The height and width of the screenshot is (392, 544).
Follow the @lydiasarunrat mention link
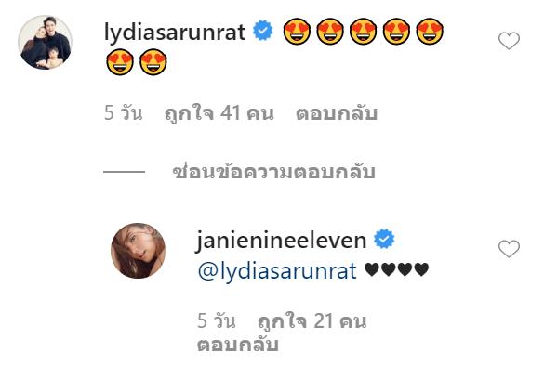(x=277, y=271)
